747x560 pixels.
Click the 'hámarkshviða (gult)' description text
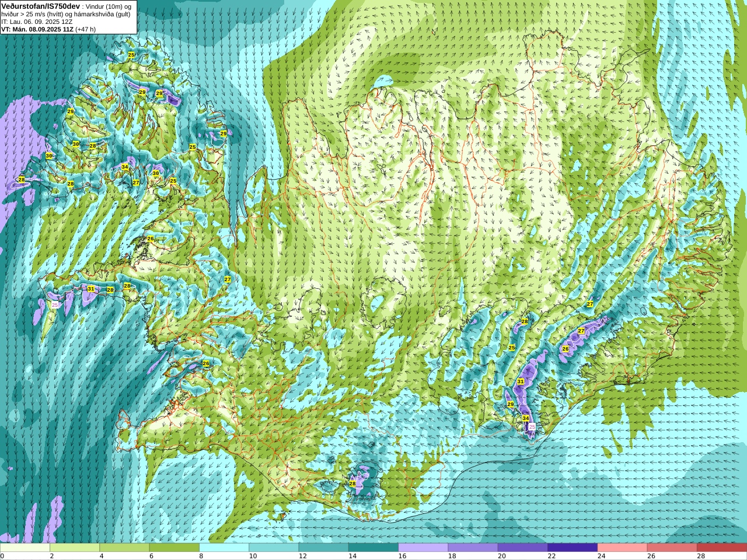pyautogui.click(x=101, y=14)
